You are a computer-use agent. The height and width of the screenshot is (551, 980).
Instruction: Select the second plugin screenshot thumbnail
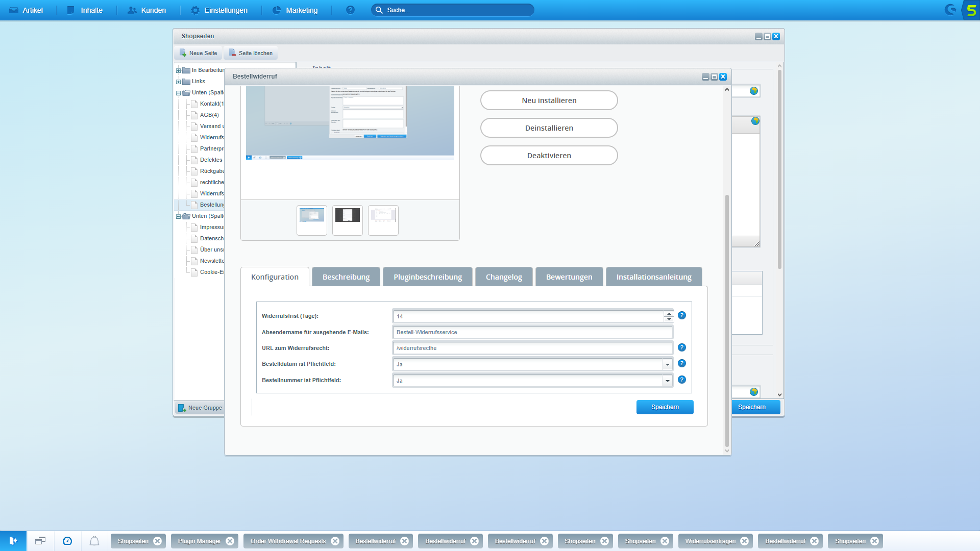click(348, 220)
